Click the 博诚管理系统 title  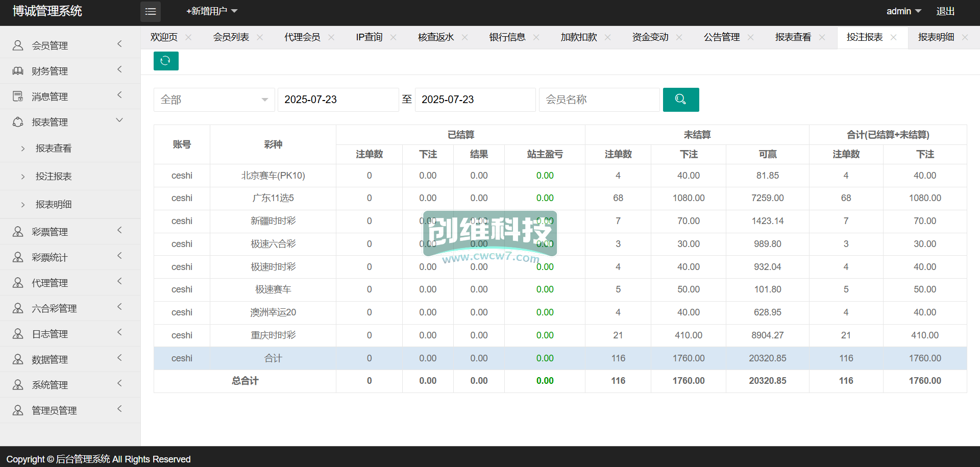click(x=47, y=11)
